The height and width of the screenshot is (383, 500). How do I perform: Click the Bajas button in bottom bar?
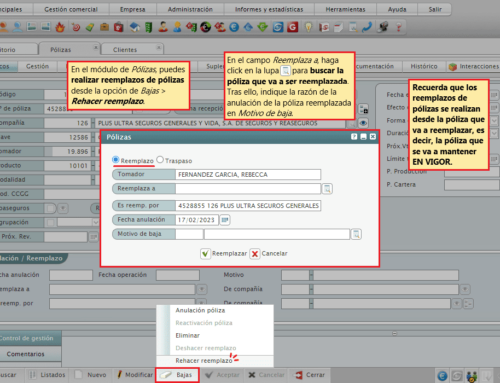tap(177, 375)
